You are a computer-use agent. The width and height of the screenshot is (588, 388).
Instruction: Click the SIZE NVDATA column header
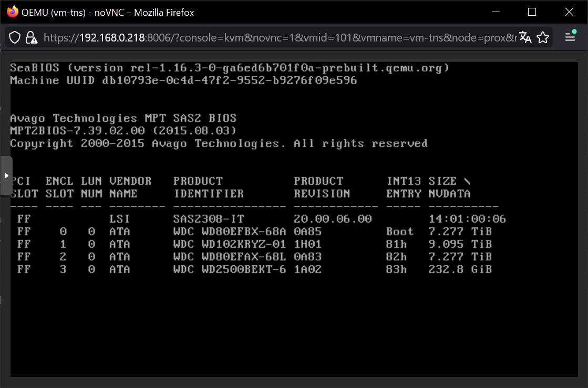click(x=449, y=187)
